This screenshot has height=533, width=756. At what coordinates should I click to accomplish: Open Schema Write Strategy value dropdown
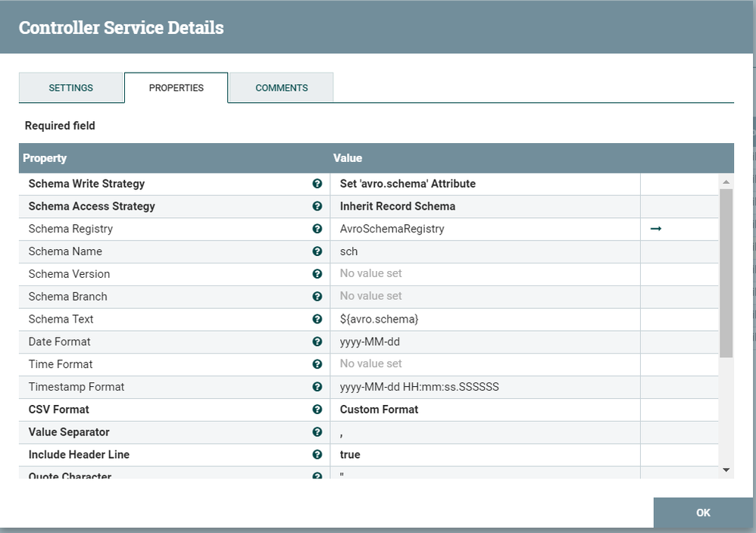click(x=485, y=184)
